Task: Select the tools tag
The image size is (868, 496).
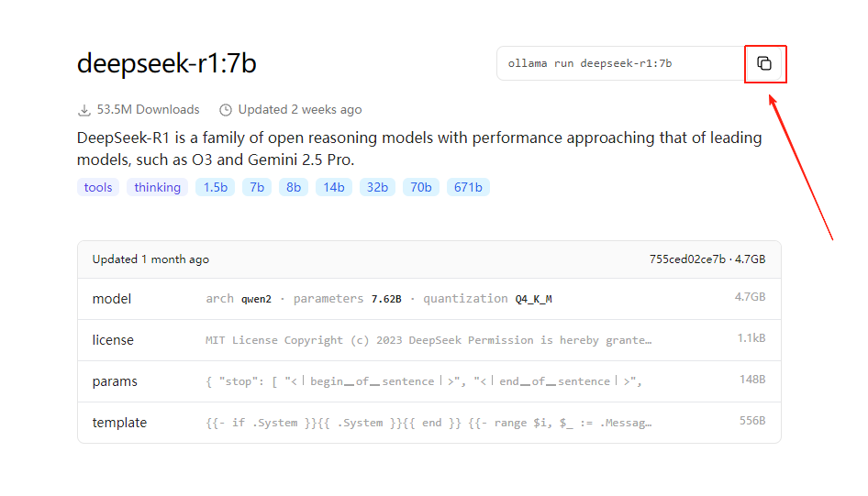Action: pos(98,187)
